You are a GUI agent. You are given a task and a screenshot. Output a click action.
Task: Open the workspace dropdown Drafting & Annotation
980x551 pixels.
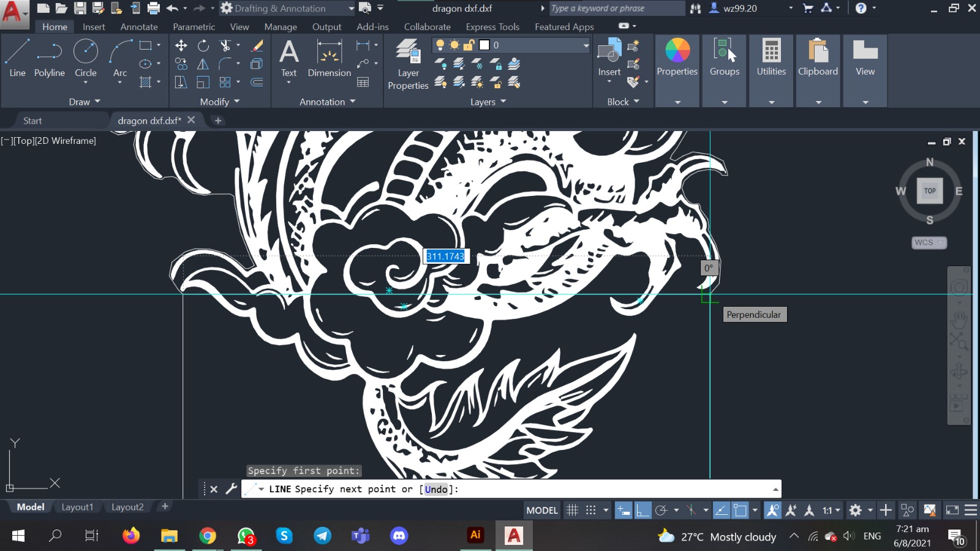coord(287,8)
